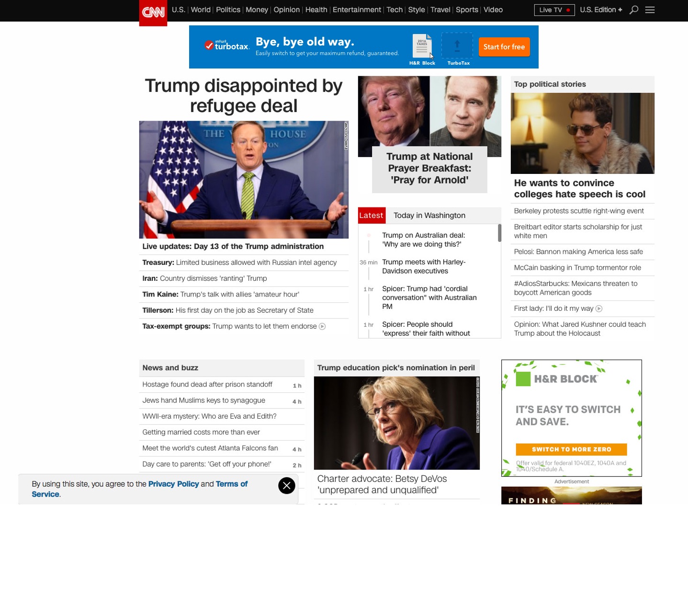Go to the Health section

(x=316, y=10)
